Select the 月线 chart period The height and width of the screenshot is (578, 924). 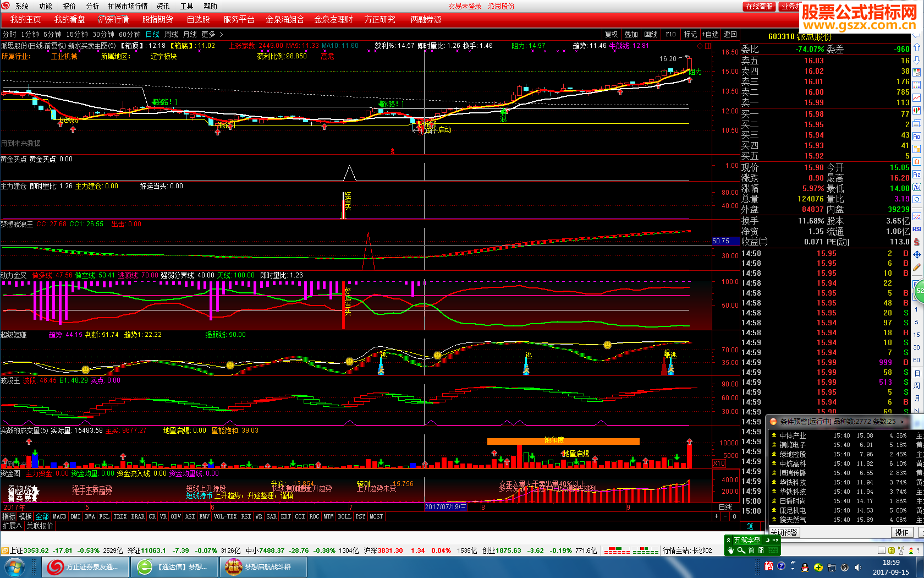click(x=190, y=34)
